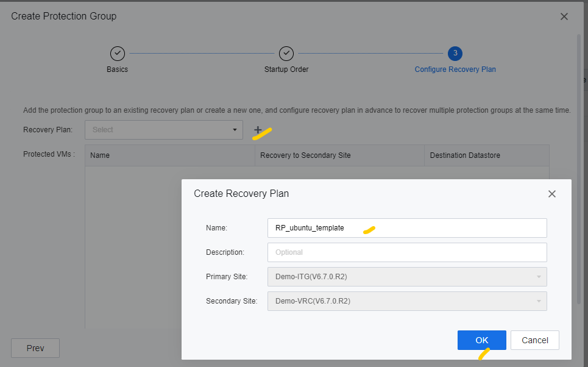Expand the Secondary Site dropdown

click(407, 301)
